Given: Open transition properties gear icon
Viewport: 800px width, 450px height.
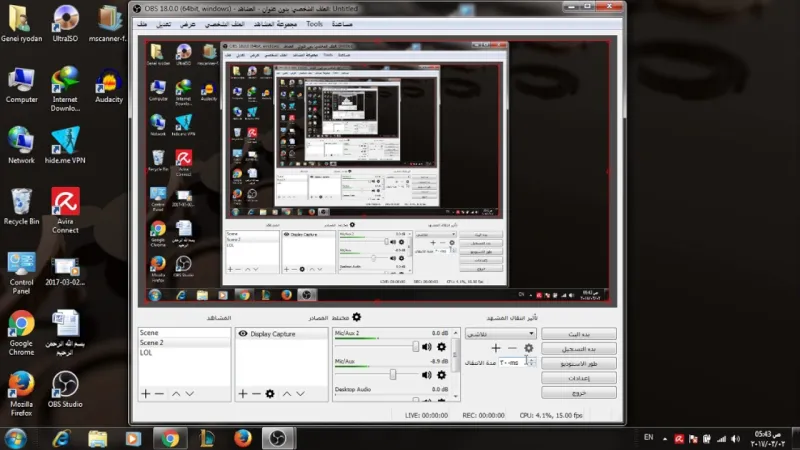Looking at the screenshot, I should tap(529, 348).
